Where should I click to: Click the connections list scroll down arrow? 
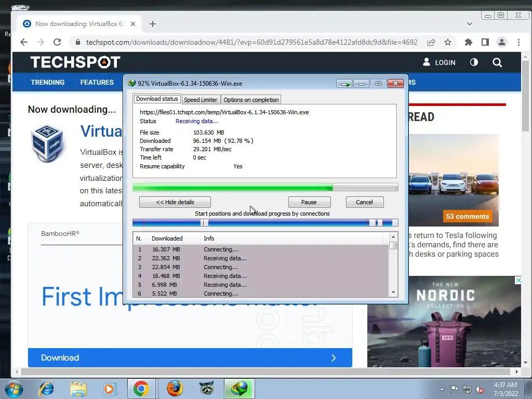click(393, 292)
